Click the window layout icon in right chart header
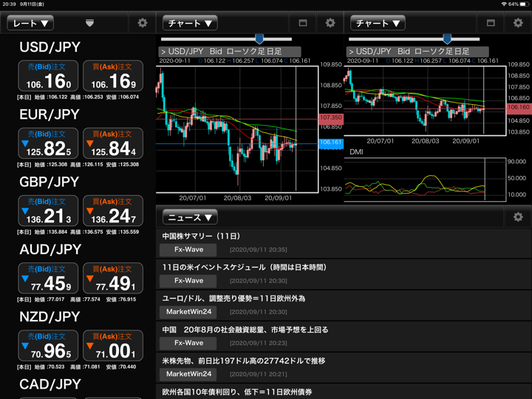 491,23
